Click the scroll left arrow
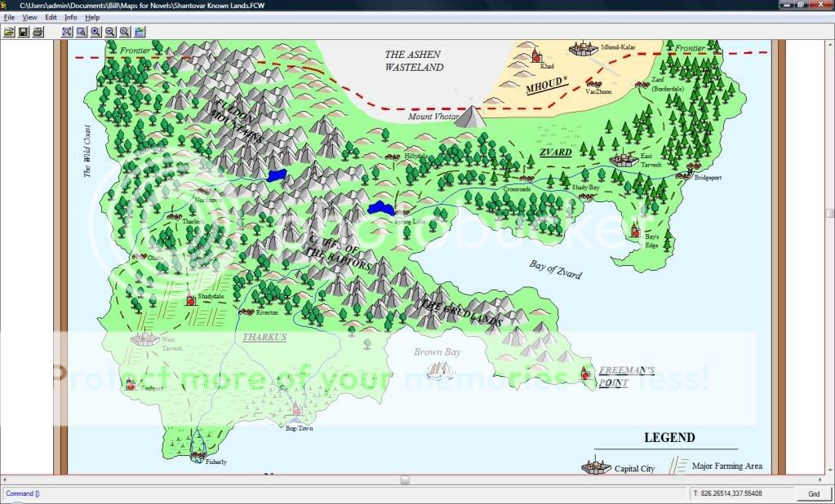835x504 pixels. point(6,480)
